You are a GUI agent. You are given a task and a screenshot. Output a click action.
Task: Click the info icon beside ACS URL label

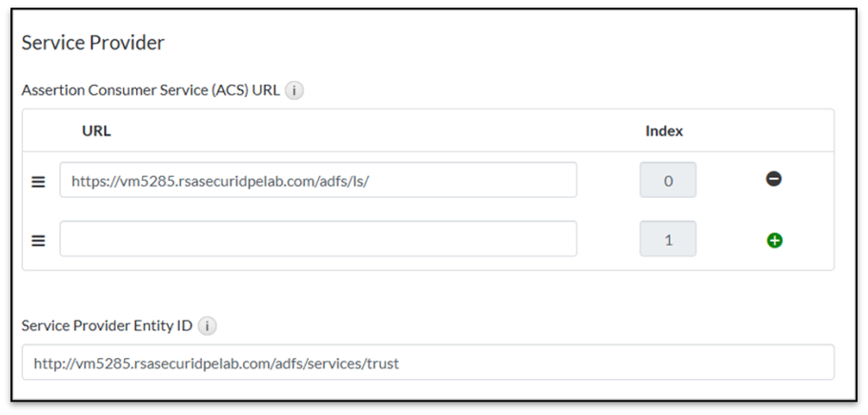[x=294, y=91]
